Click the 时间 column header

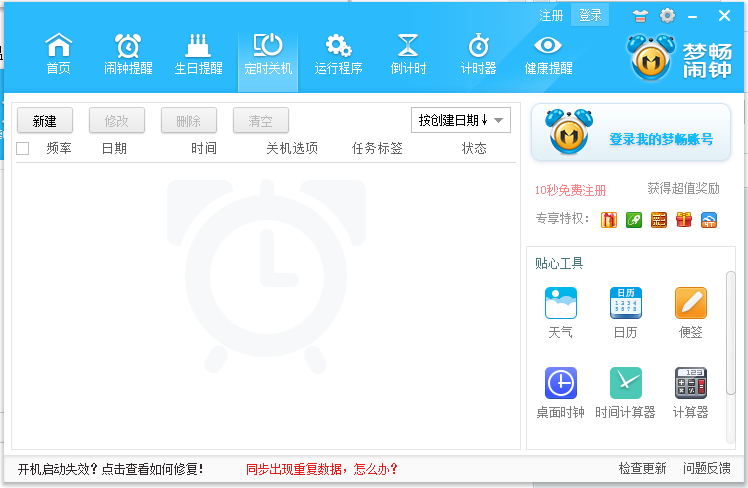click(204, 148)
